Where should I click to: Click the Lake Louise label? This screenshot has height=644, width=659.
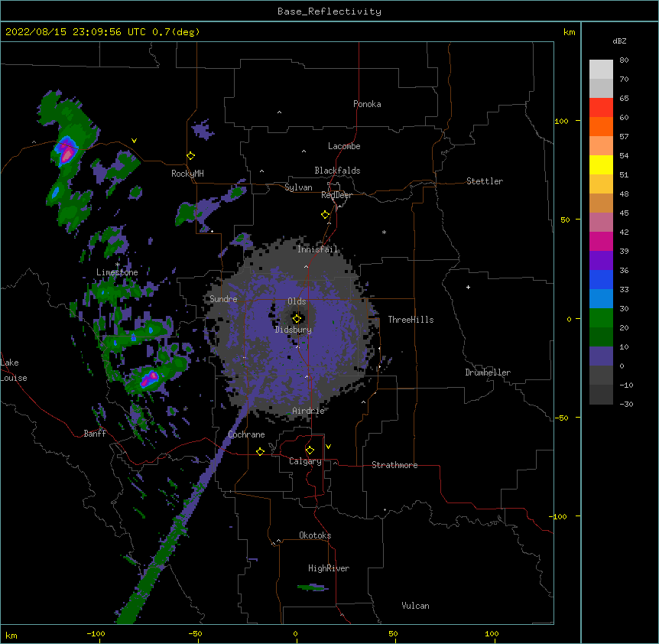(x=14, y=370)
